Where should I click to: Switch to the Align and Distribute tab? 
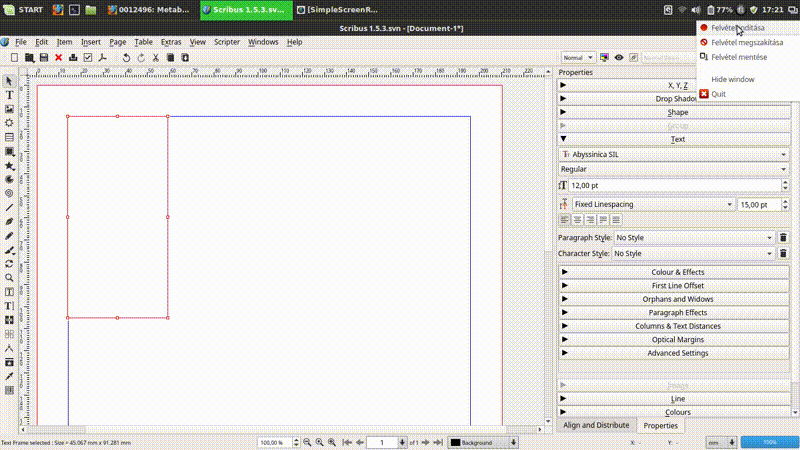point(596,425)
